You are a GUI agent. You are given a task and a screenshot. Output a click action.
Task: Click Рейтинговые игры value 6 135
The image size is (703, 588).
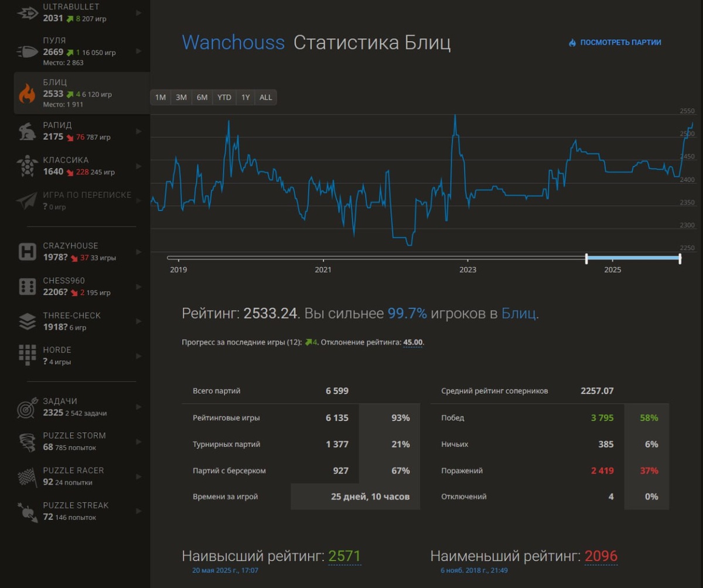point(337,418)
